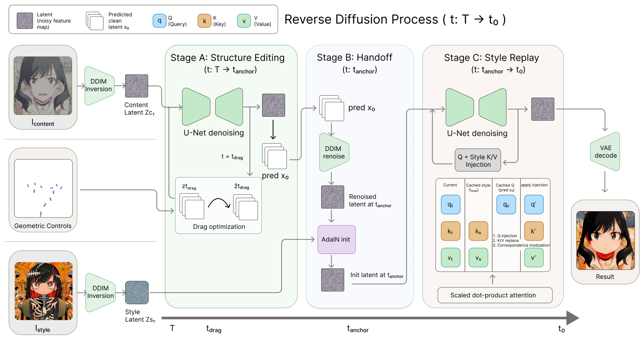Click the I_content anime girl image
This screenshot has width=644, height=340.
point(43,86)
